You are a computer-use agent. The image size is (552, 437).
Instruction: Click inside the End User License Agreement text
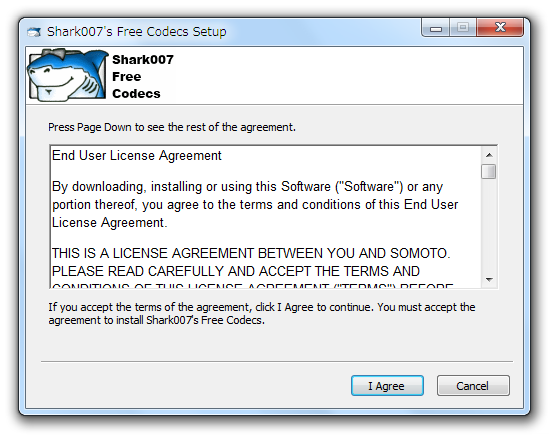[266, 217]
